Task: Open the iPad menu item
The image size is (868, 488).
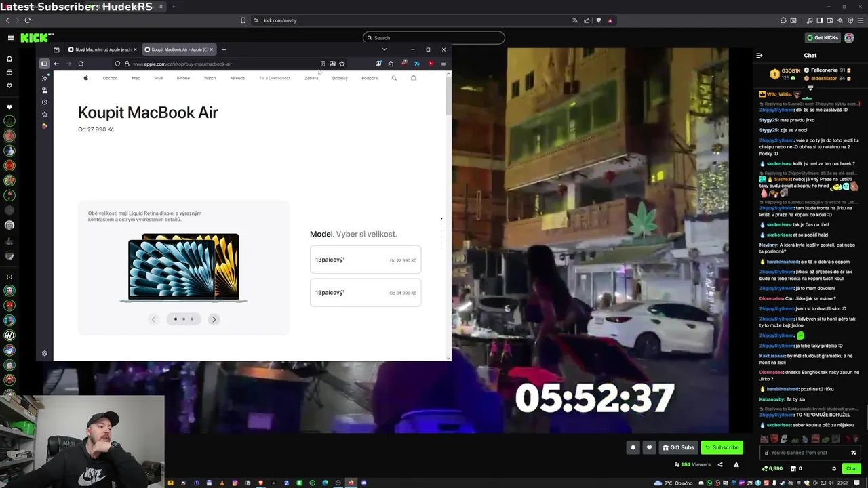Action: (x=158, y=78)
